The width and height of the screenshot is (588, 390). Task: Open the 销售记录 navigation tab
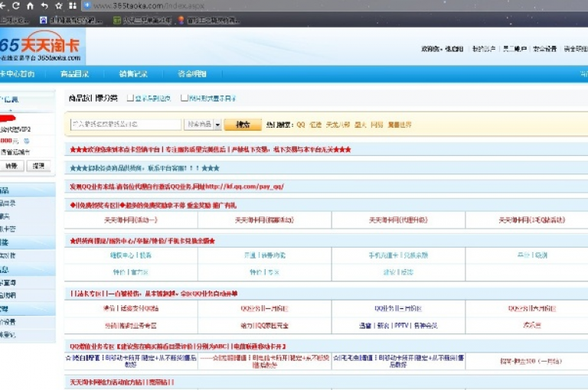pyautogui.click(x=133, y=74)
